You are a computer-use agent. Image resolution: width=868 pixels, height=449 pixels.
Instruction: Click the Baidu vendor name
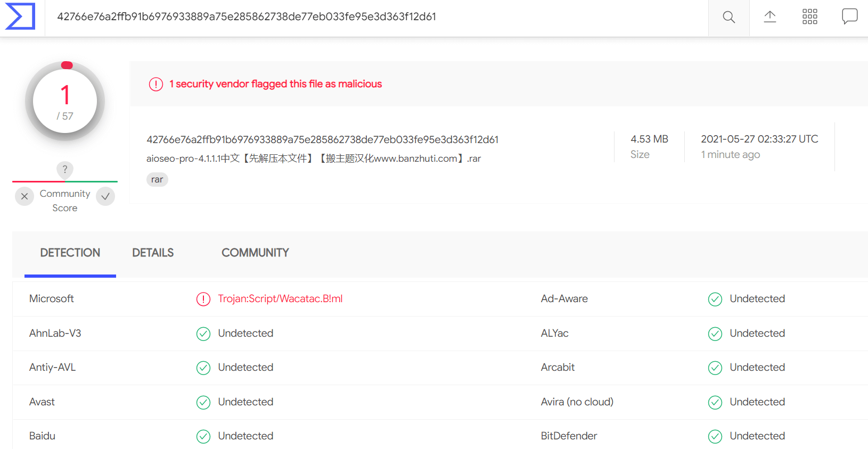43,436
